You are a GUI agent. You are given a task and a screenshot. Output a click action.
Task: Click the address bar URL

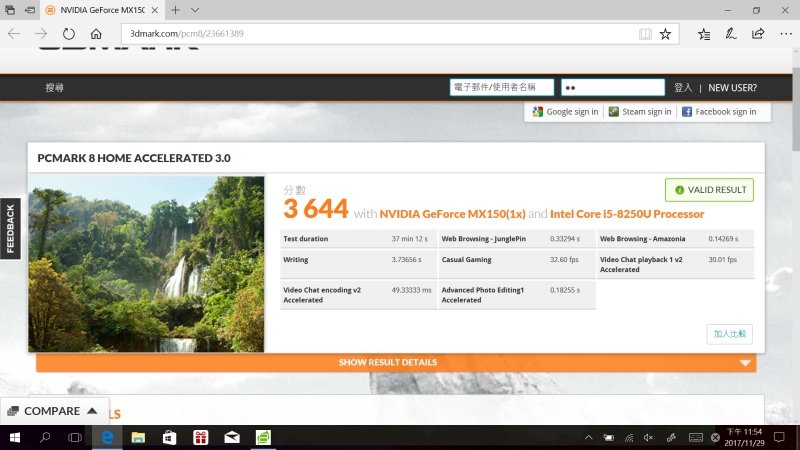click(x=186, y=34)
